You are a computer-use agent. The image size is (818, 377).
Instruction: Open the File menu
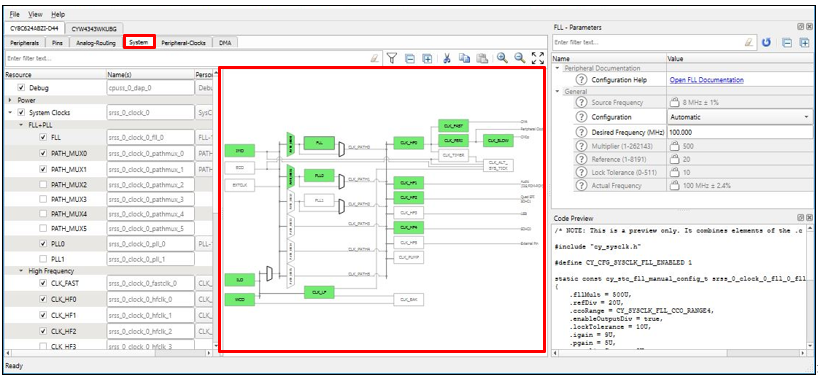point(14,14)
